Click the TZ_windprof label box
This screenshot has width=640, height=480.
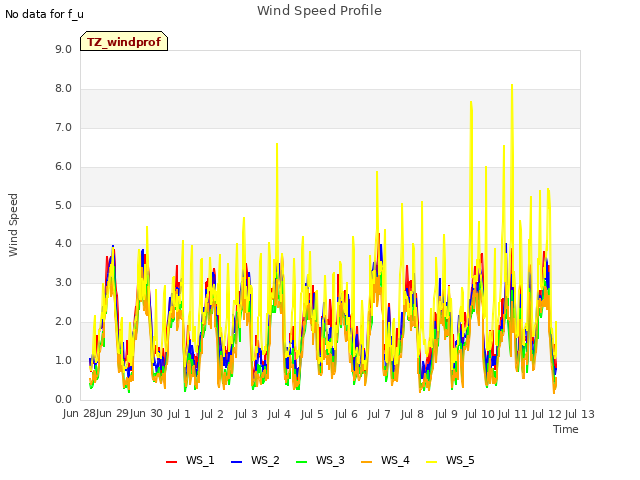click(x=124, y=41)
